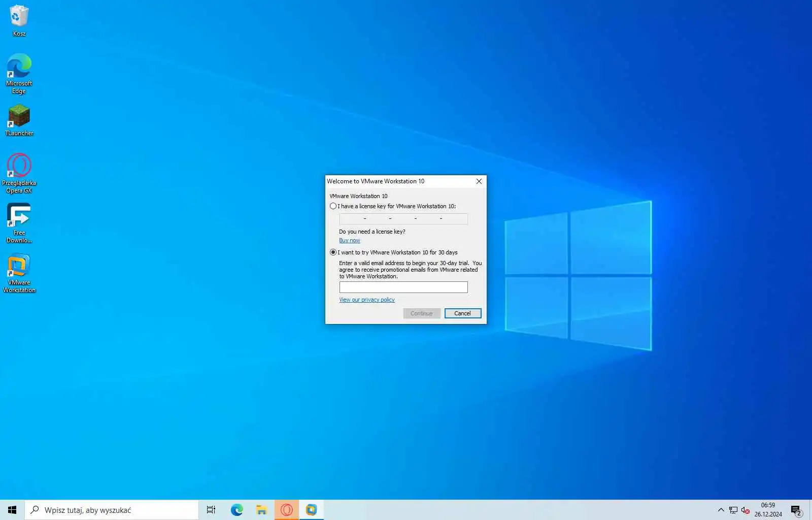Viewport: 812px width, 520px height.
Task: Close the Welcome to VMware Workstation dialog
Action: (479, 181)
